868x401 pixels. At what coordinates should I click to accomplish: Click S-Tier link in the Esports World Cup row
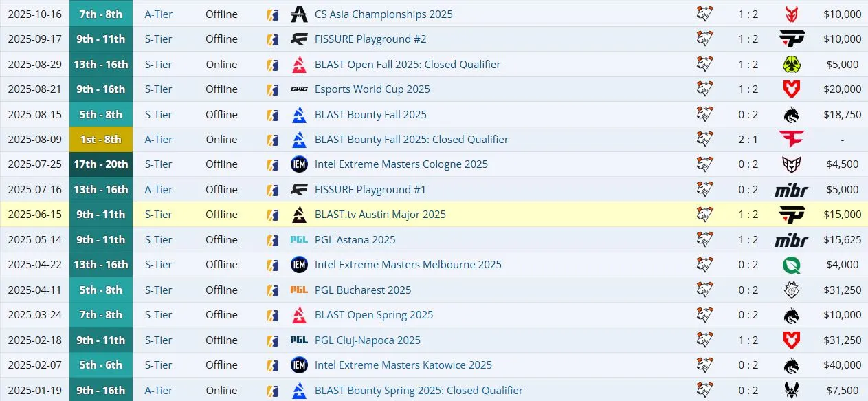tap(159, 89)
